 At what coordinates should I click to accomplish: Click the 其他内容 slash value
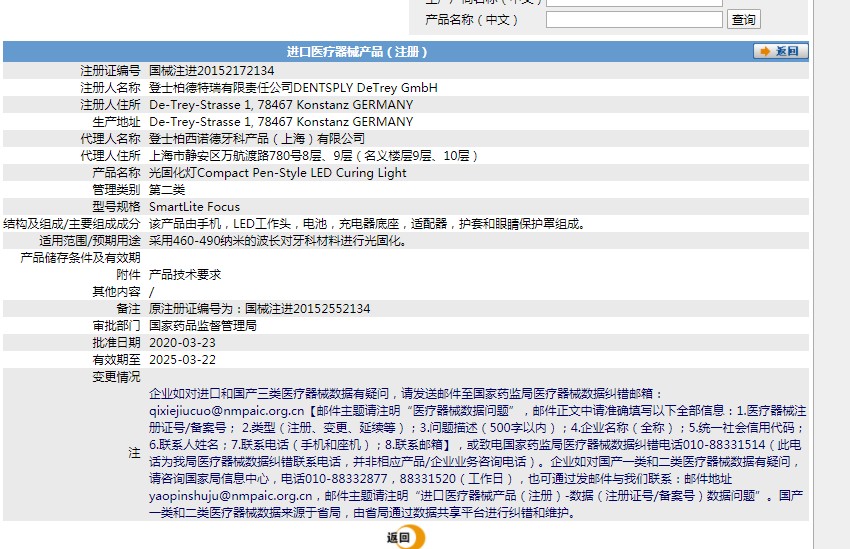pos(151,292)
